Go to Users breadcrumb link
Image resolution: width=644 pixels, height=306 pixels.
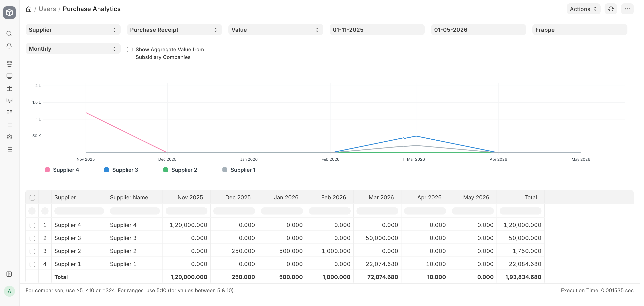[x=47, y=9]
